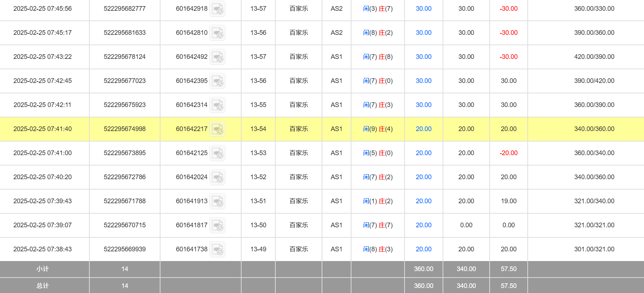This screenshot has height=293, width=644.
Task: View video replay for game 601642395
Action: click(x=217, y=81)
